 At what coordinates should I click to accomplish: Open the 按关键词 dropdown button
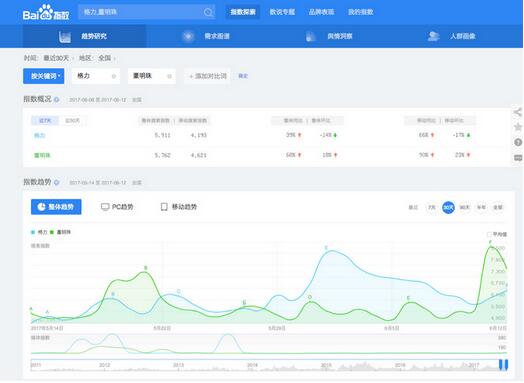tap(43, 76)
